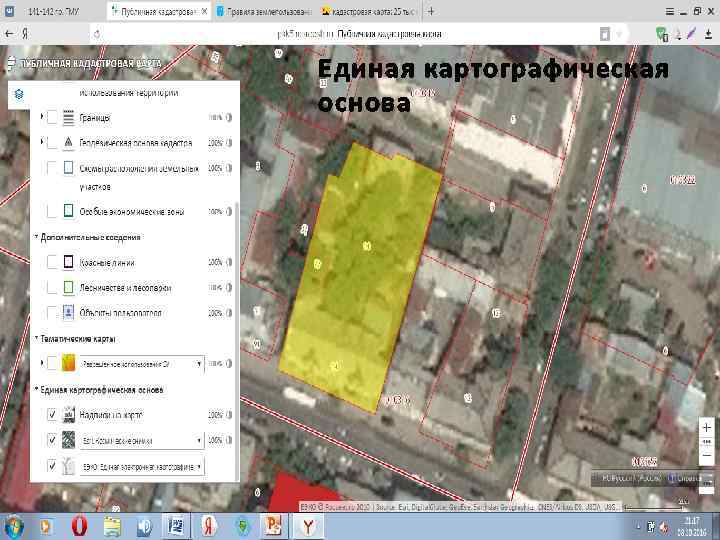
Task: Expand the Границы layer group arrow
Action: point(42,117)
